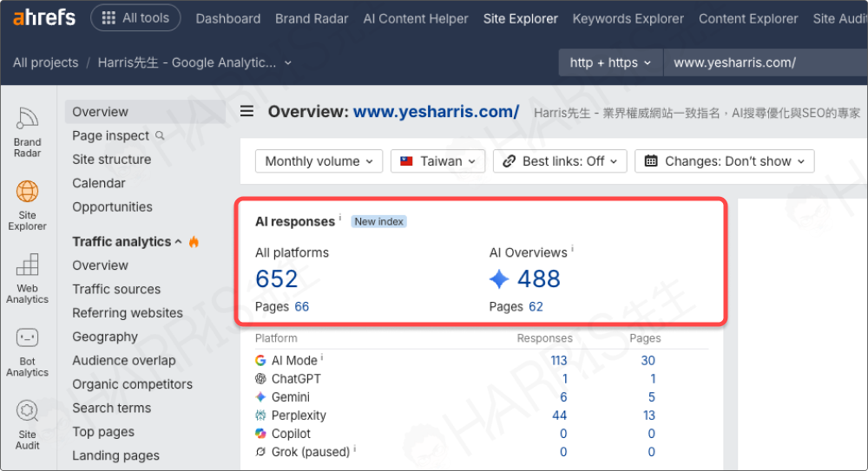Click the info icon beside AI Mode
This screenshot has width=868, height=471.
pos(322,357)
